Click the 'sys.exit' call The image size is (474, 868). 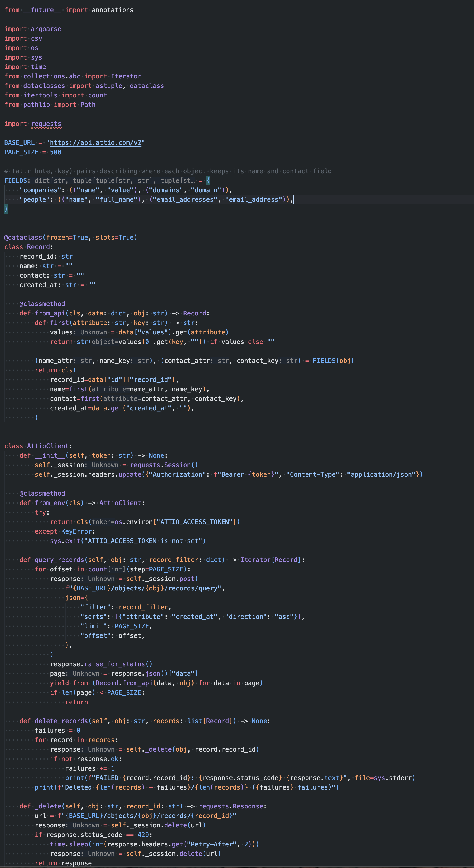tap(128, 540)
